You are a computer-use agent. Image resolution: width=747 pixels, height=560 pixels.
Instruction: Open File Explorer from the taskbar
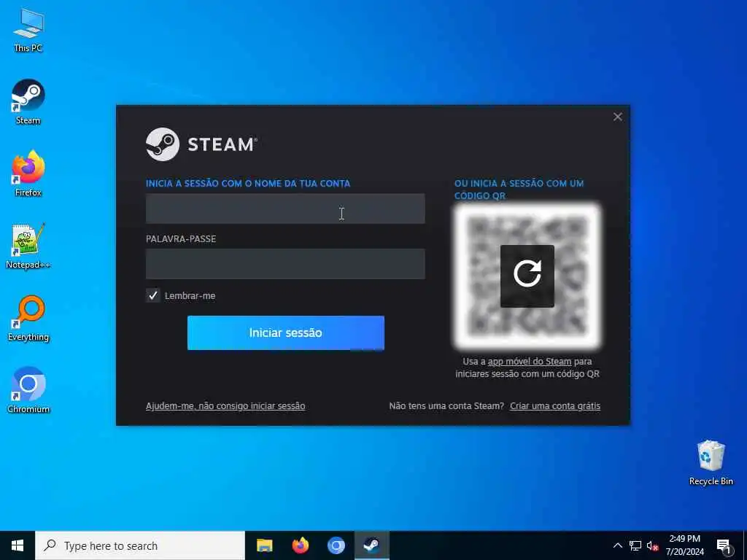tap(264, 545)
